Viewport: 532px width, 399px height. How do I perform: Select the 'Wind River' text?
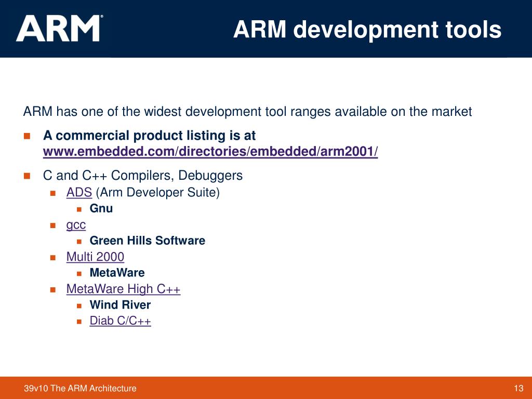pos(120,304)
